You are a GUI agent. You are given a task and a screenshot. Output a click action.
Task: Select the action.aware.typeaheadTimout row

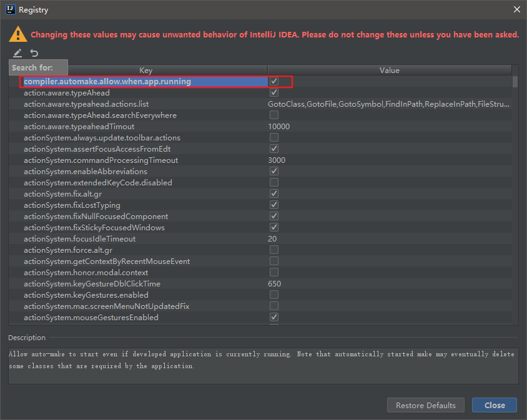point(260,126)
